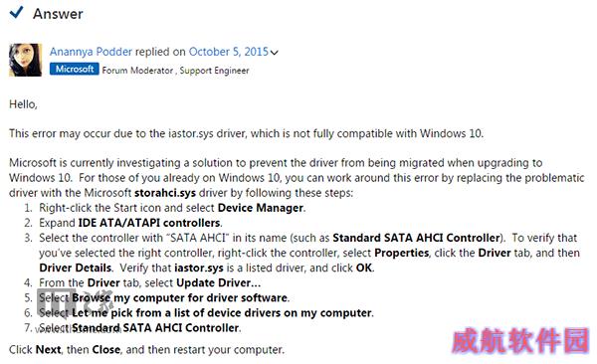
Task: Open the Anannya Podder profile link
Action: 91,52
